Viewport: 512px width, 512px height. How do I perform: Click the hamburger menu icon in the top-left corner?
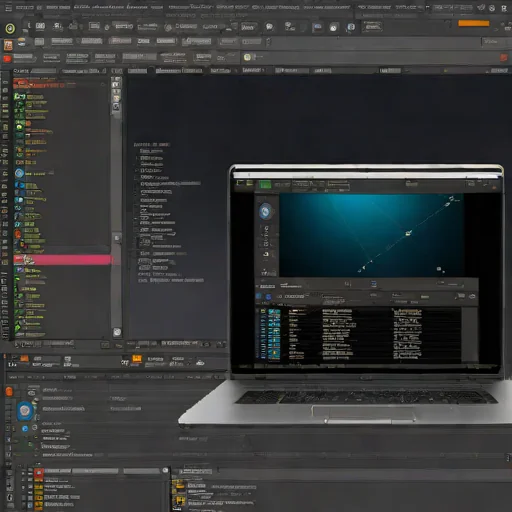pyautogui.click(x=8, y=7)
